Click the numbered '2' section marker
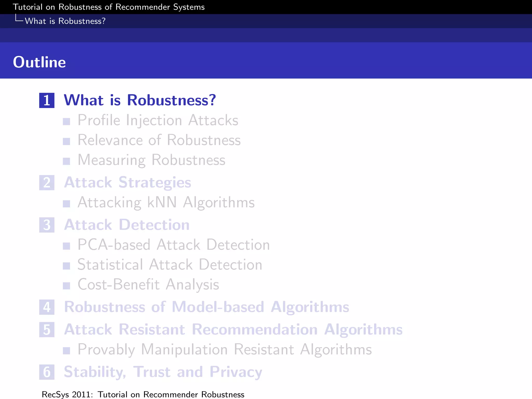532x399 pixels. [x=47, y=182]
